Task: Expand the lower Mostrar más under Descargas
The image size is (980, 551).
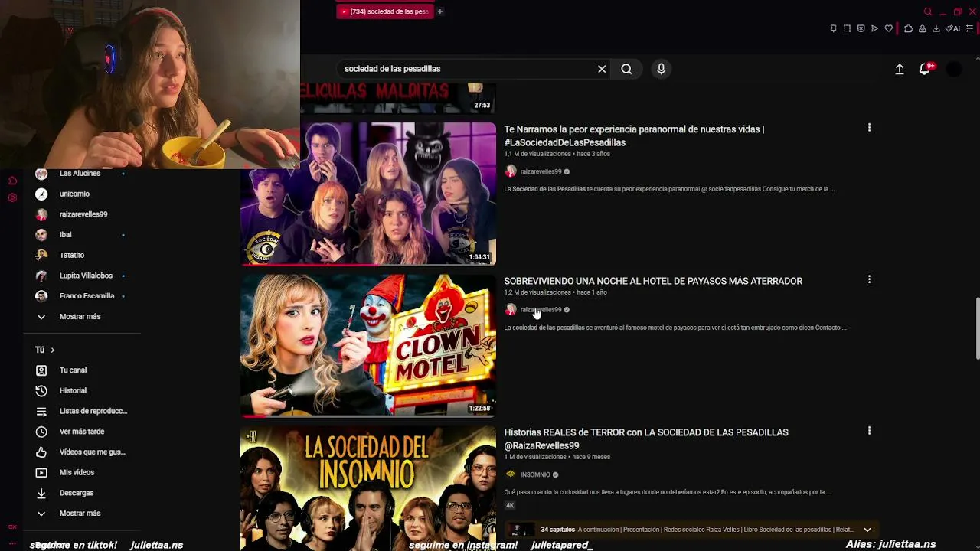Action: (x=81, y=514)
